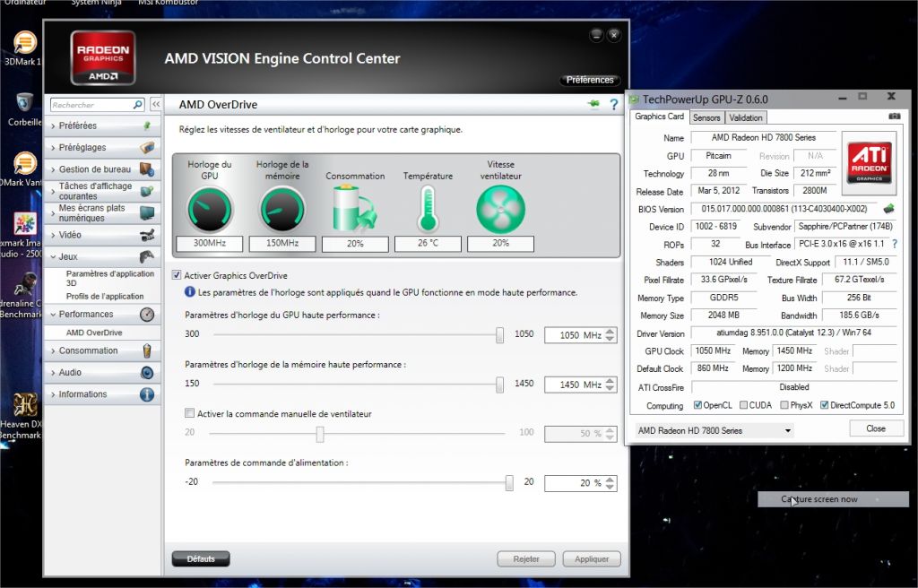Select AMD OverDrive sidebar item

click(x=94, y=333)
